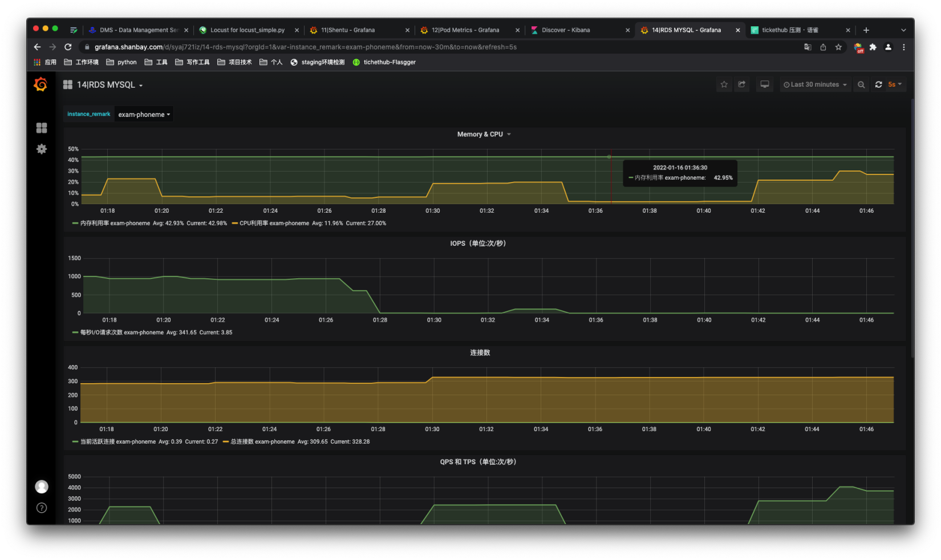941x560 pixels.
Task: Refresh the dashboard now
Action: [878, 84]
